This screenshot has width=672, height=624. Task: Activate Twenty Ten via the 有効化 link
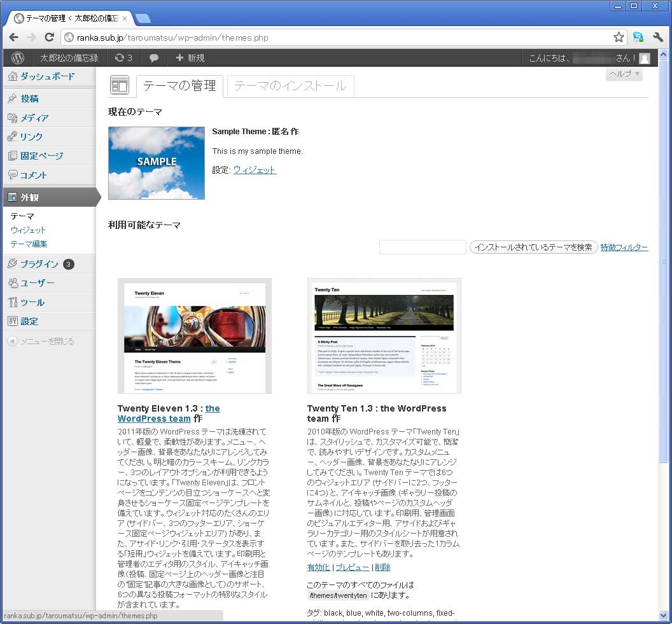[318, 567]
